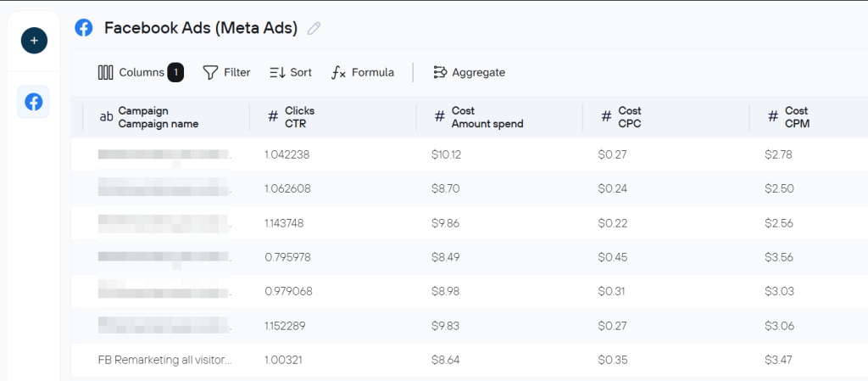
Task: Select the Facebook source in sidebar
Action: pyautogui.click(x=33, y=102)
